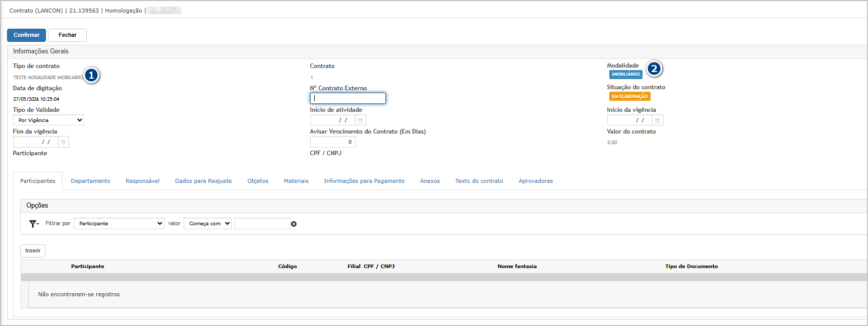Image resolution: width=868 pixels, height=326 pixels.
Task: Click Avisar Vencimento days field
Action: (x=333, y=142)
